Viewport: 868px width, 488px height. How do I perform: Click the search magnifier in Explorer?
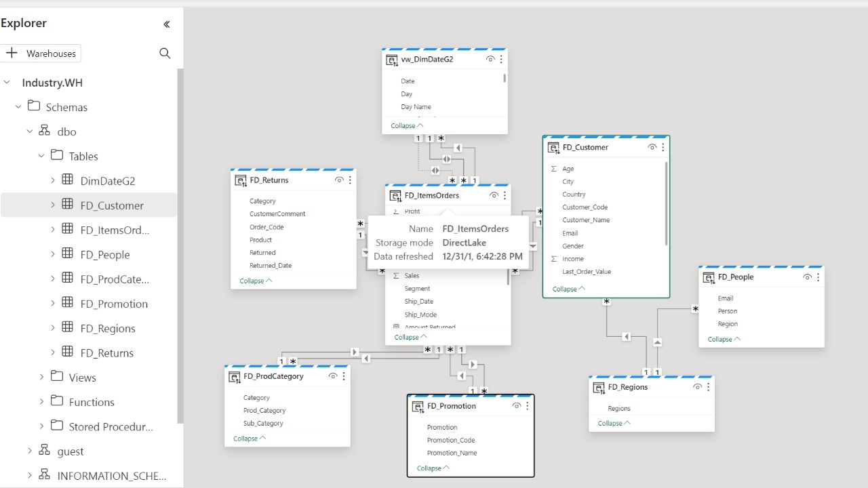(x=165, y=53)
